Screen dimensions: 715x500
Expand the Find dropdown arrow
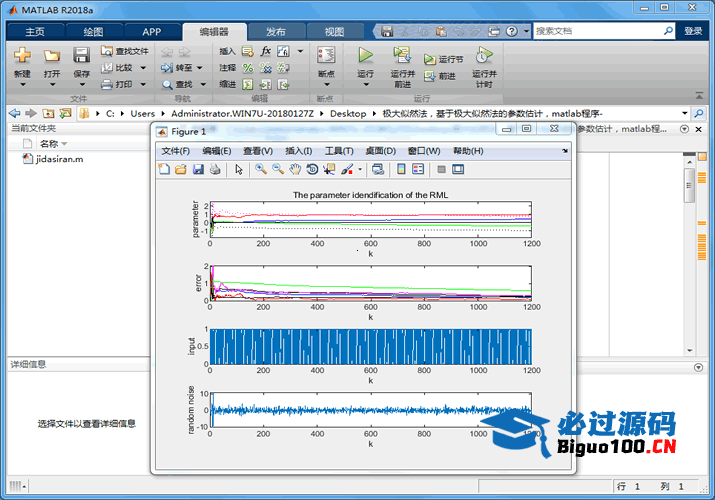(x=203, y=84)
